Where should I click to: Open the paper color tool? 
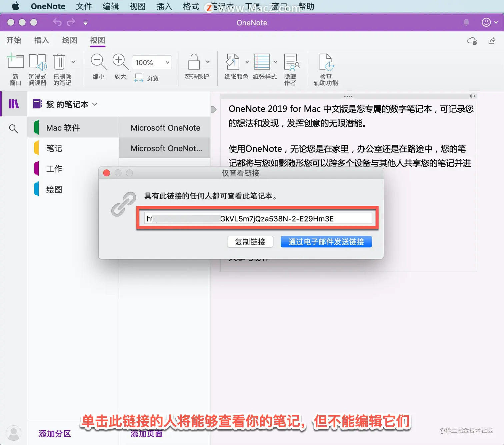[233, 62]
